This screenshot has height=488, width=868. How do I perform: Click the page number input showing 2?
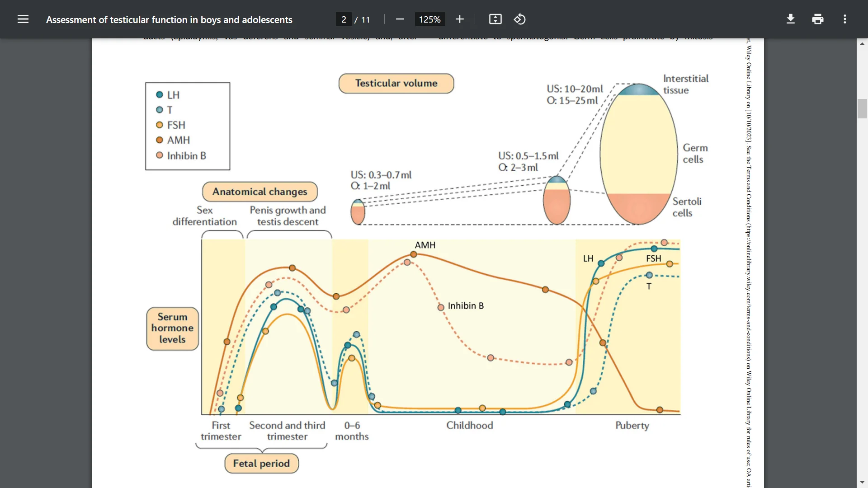(344, 19)
